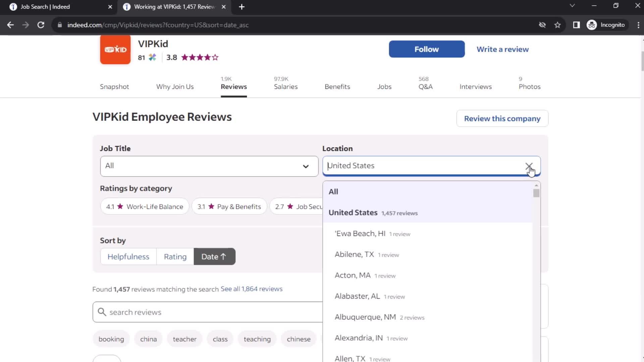Click the work wellbeing score icon
The image size is (644, 362).
[152, 57]
